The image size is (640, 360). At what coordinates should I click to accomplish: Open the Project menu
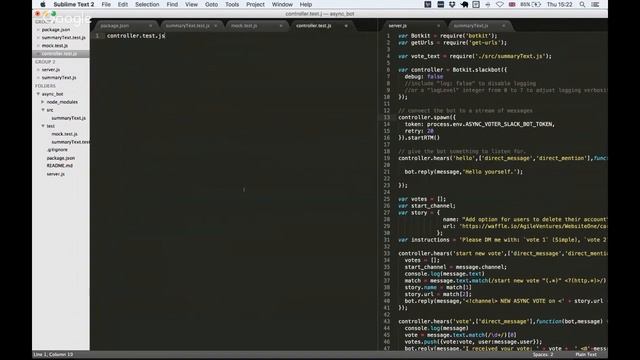point(256,4)
